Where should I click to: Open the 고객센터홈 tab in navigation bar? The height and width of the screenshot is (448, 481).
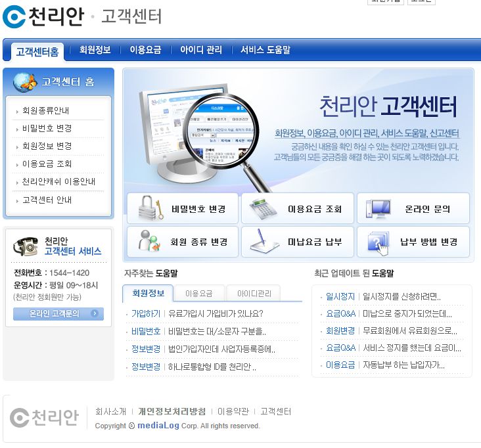pos(37,51)
